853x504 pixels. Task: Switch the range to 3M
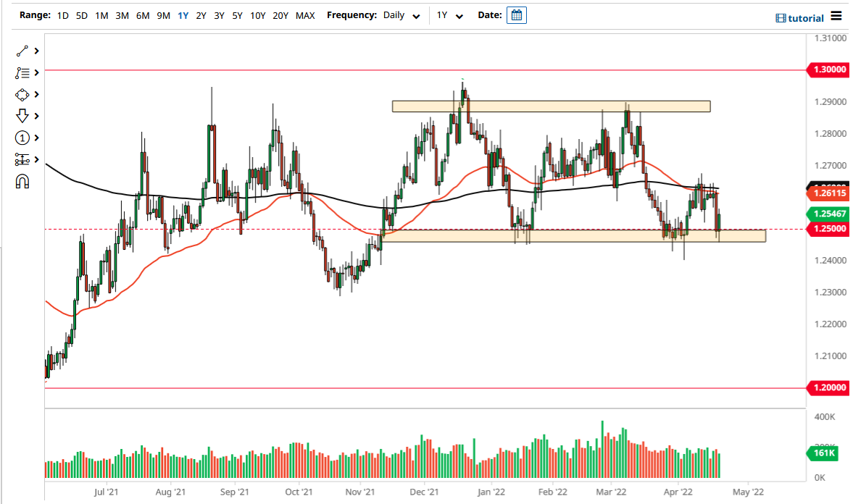click(120, 15)
